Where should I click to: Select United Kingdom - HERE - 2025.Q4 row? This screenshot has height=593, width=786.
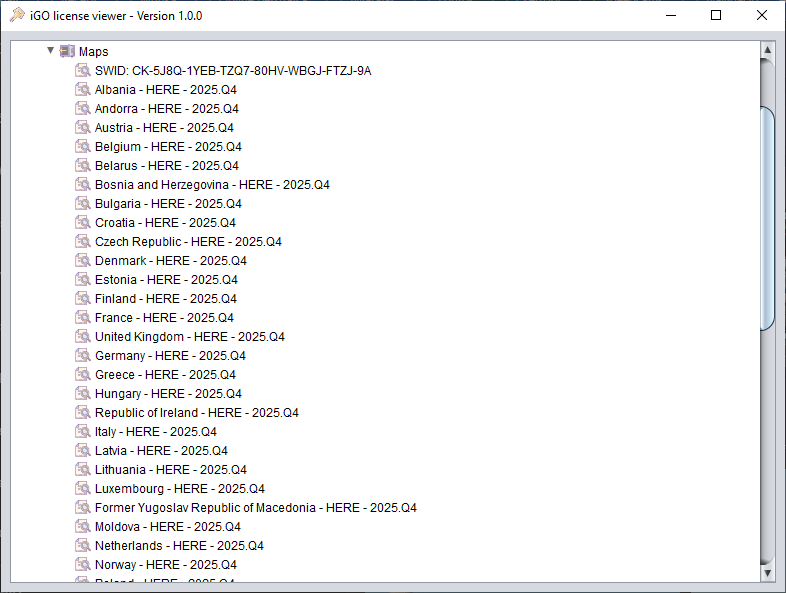click(189, 337)
